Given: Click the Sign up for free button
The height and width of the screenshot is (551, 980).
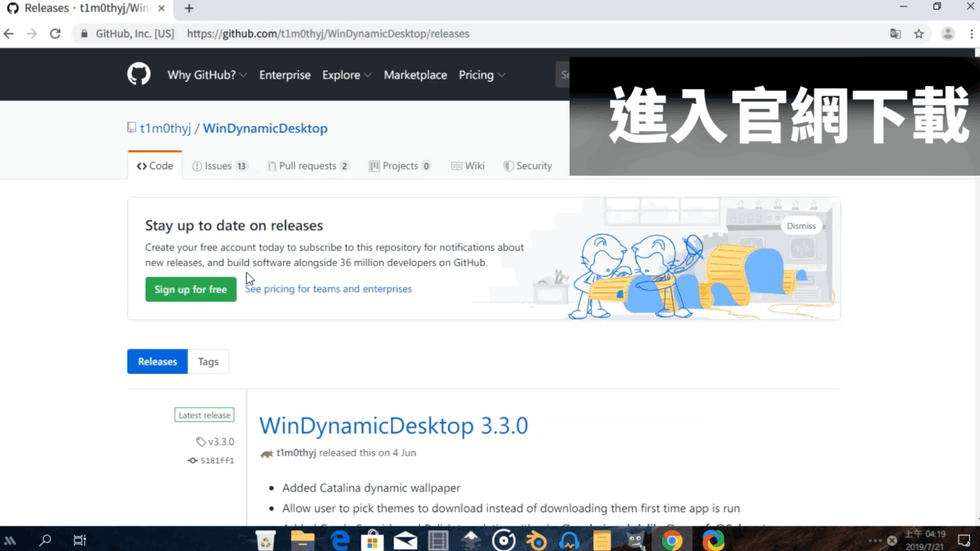Looking at the screenshot, I should pyautogui.click(x=191, y=289).
